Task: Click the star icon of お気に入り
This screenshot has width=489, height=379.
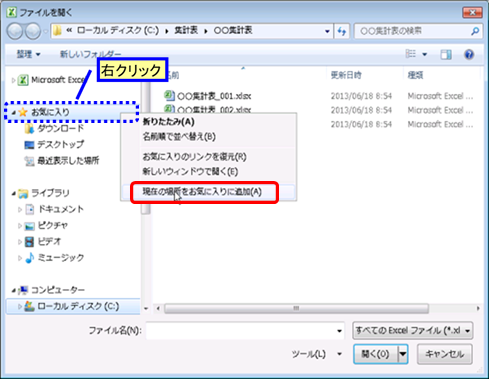Action: coord(23,112)
